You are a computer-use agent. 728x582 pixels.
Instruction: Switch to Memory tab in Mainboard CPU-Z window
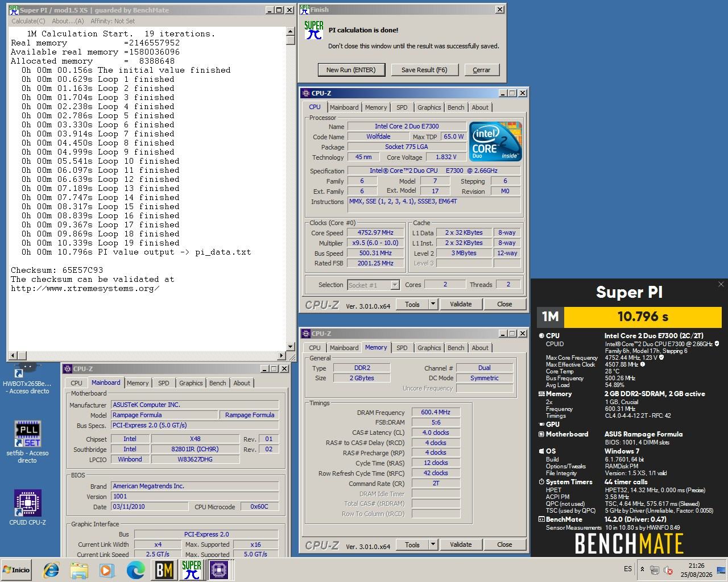point(137,383)
